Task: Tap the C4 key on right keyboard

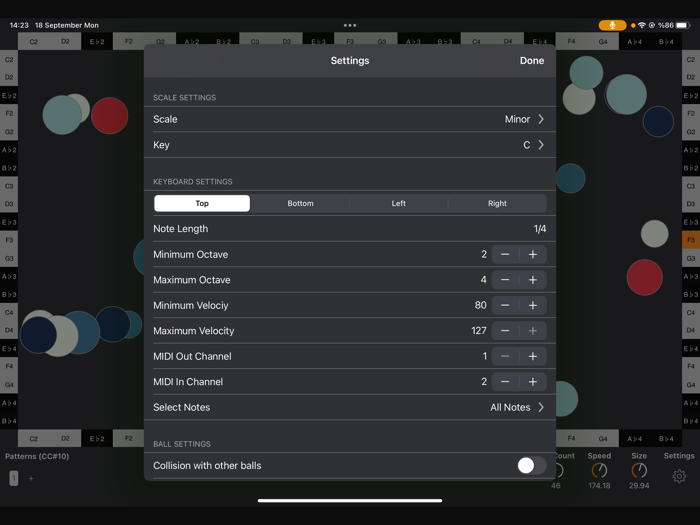Action: [691, 312]
